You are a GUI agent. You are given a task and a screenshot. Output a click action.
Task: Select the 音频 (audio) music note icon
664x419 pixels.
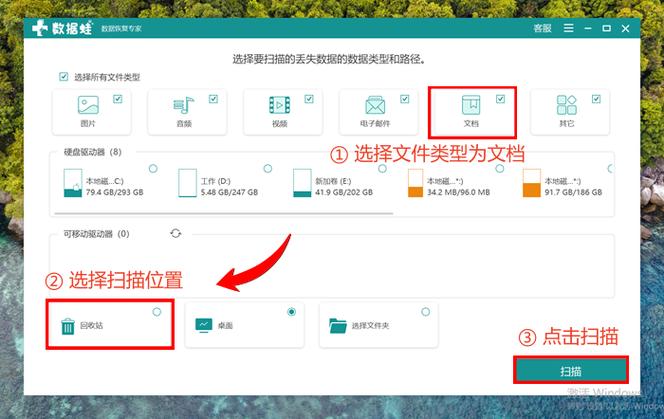183,105
